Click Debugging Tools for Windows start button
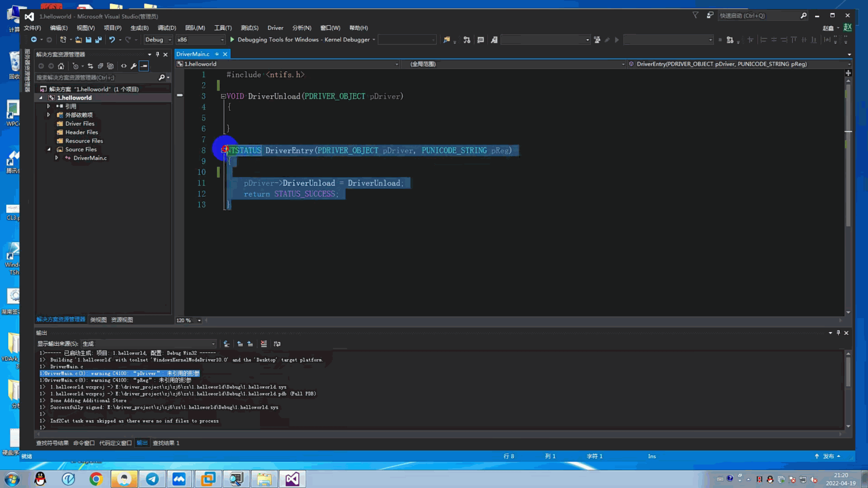 [303, 40]
